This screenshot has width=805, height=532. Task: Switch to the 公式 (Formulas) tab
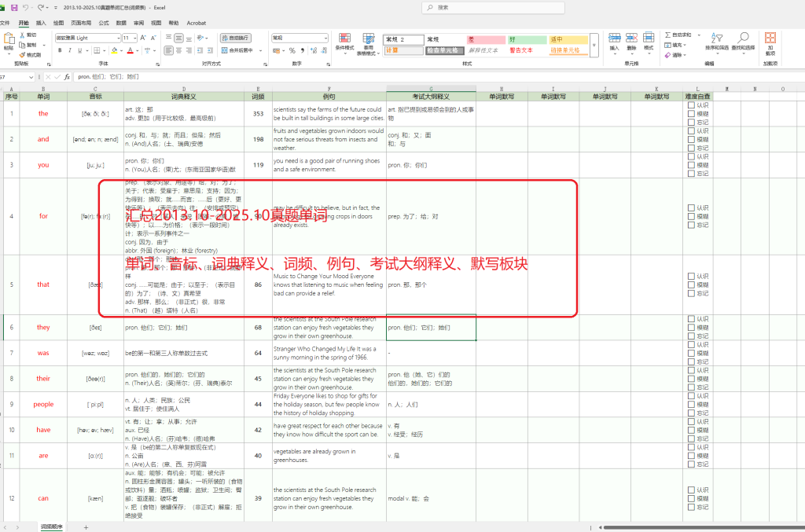(x=104, y=24)
